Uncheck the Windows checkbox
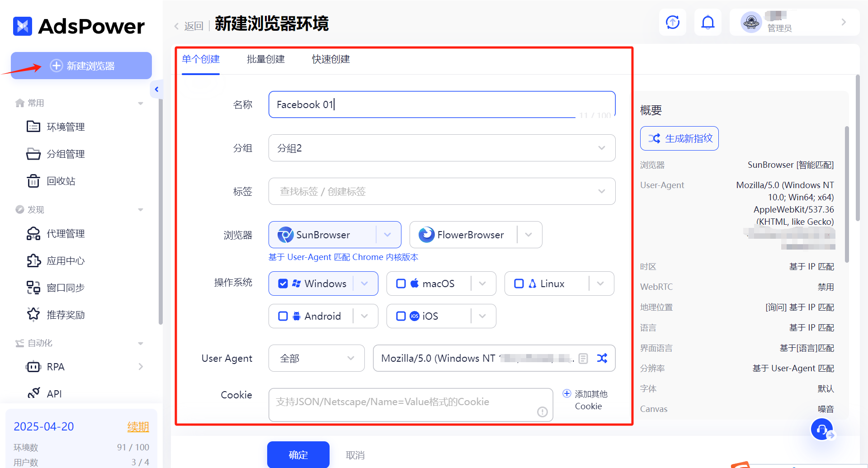The width and height of the screenshot is (868, 468). 283,284
